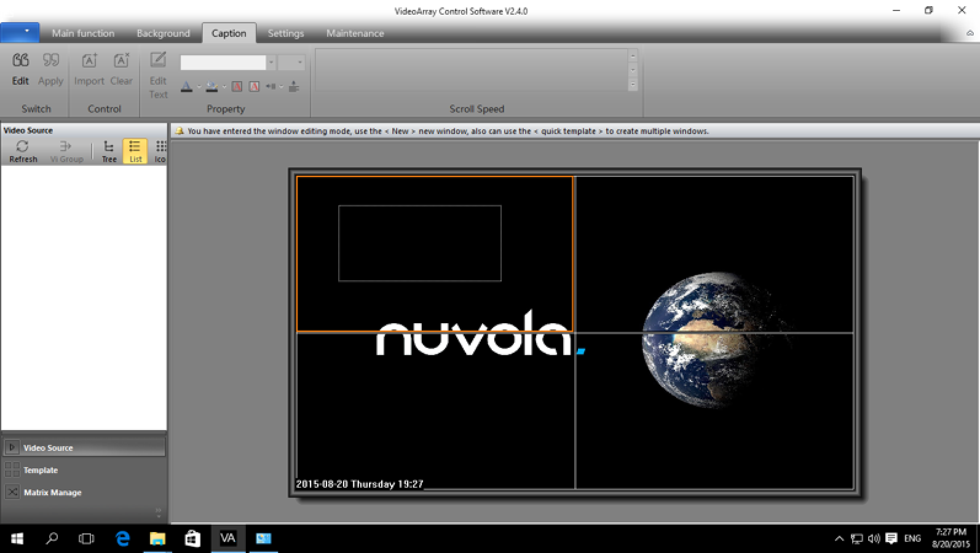Open the Matrix Manage panel
Viewport: 980px width, 553px height.
[x=84, y=492]
